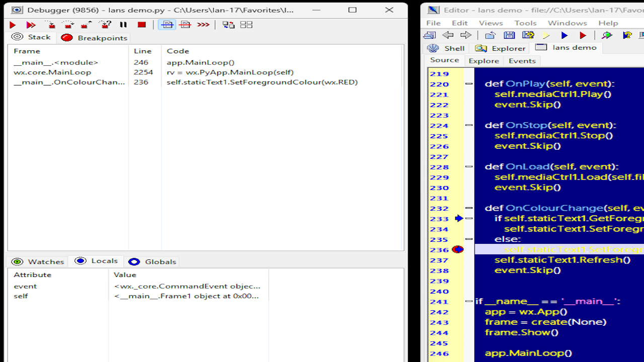Click the debugger Continue (red play) icon
The height and width of the screenshot is (362, 644).
tap(13, 25)
